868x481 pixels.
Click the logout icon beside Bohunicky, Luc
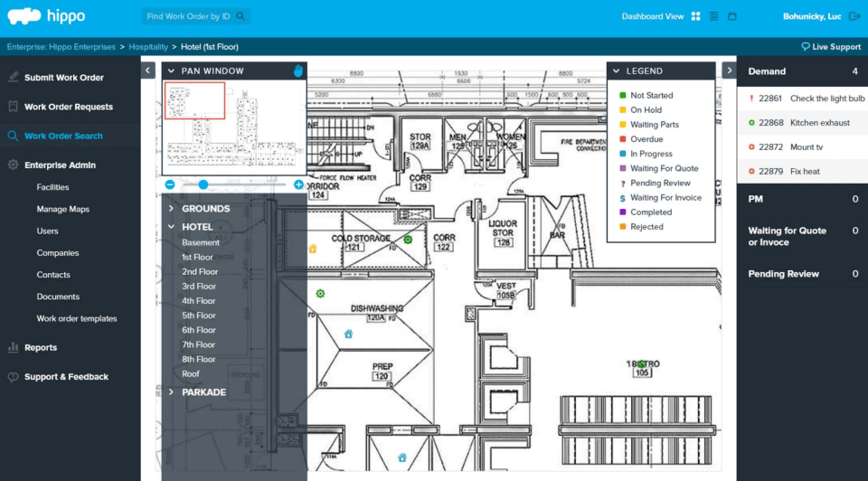(854, 16)
